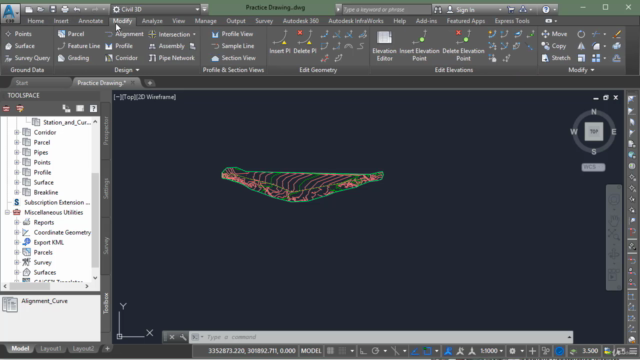Open Profile View tools

(x=232, y=34)
